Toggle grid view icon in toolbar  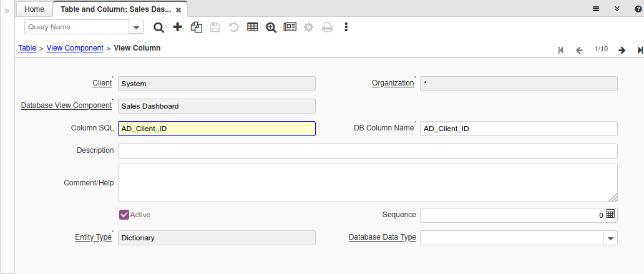coord(253,27)
